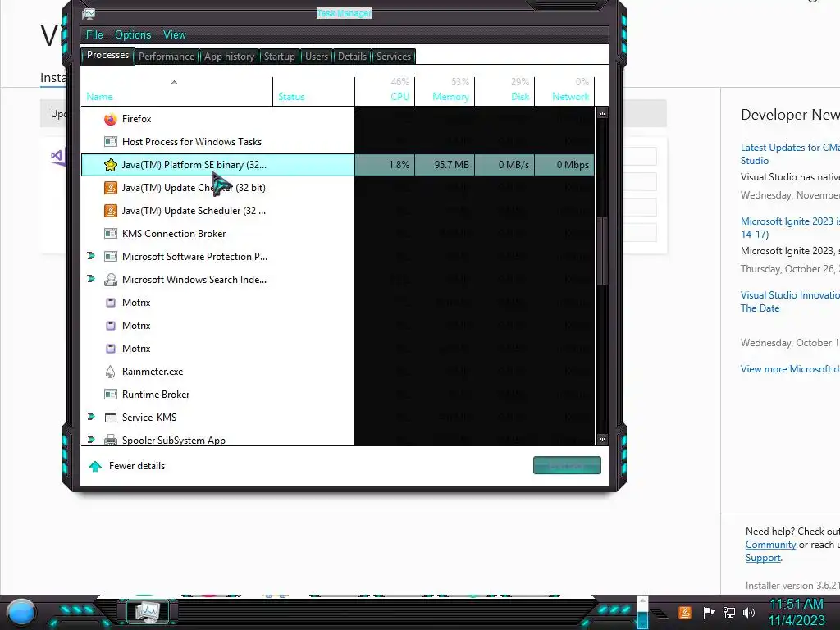Click the Service_KMS window icon
Image resolution: width=840 pixels, height=630 pixels.
point(111,418)
